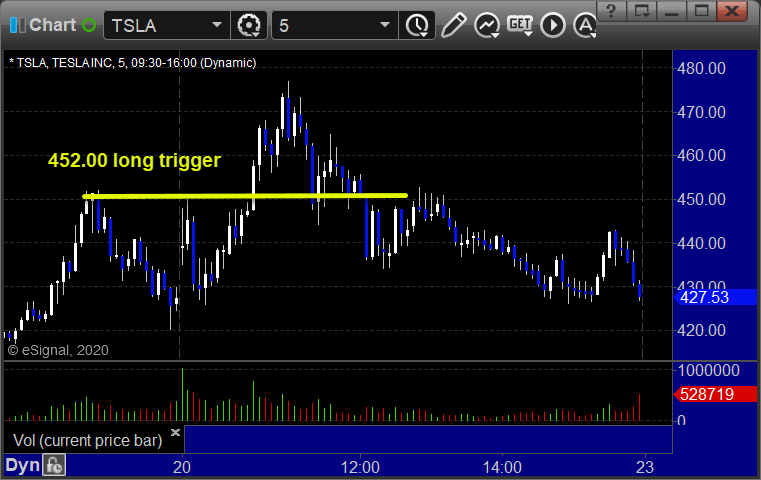Screen dimensions: 761x480
Task: Toggle the Dyn dynamic time mode
Action: [22, 465]
